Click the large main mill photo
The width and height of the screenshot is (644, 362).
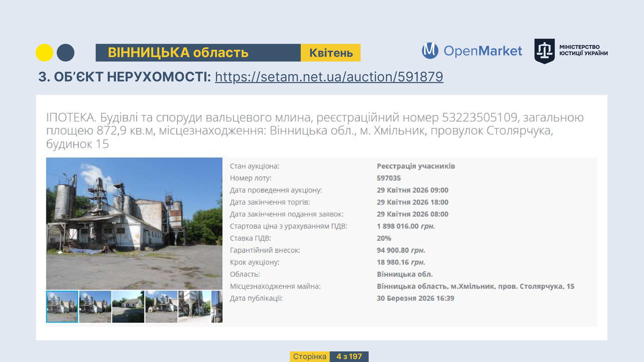(134, 223)
